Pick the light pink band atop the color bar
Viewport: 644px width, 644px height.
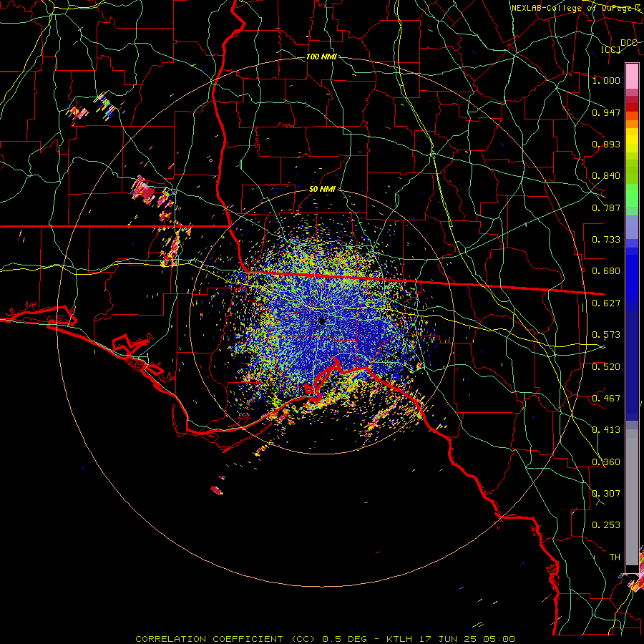(632, 76)
